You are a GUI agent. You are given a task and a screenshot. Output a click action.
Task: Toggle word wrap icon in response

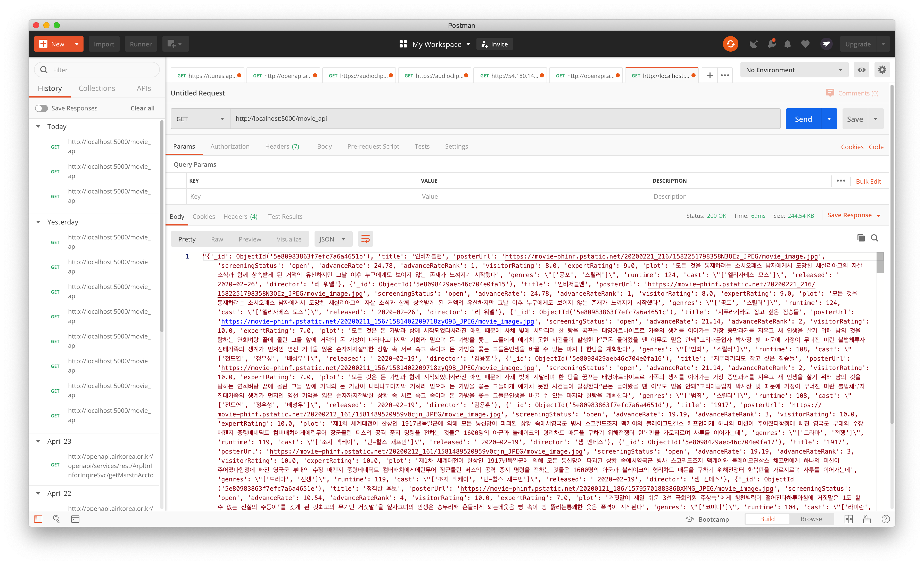365,239
